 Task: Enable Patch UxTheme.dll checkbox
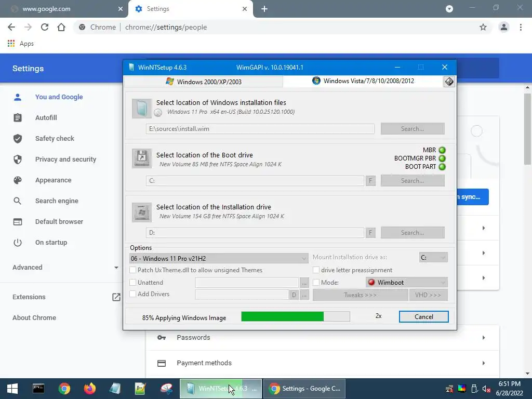[x=132, y=270]
